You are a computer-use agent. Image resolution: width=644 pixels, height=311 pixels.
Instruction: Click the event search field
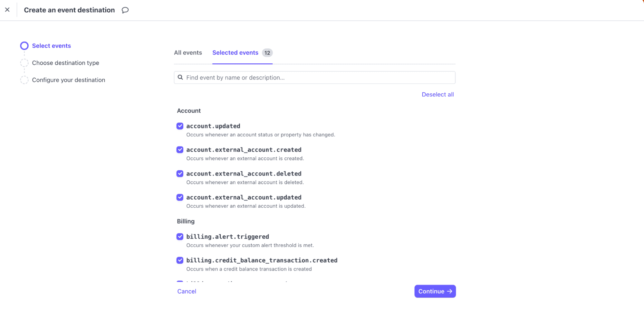coord(314,77)
